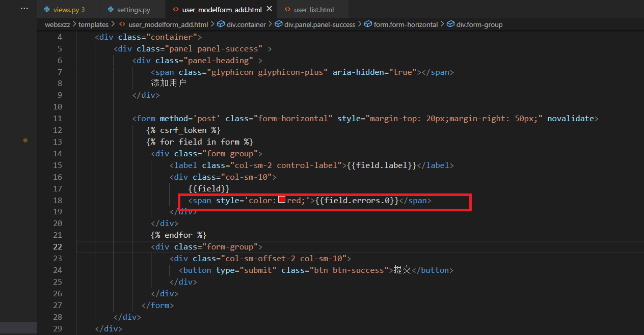The width and height of the screenshot is (644, 335).
Task: Click the Python icon on settings.py tab
Action: coord(111,10)
